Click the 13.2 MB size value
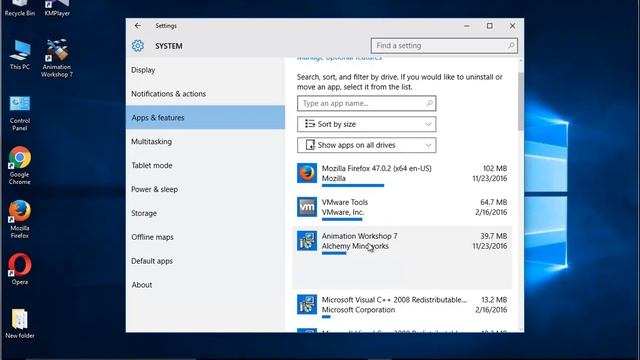Screen dimensions: 640x360 (494, 300)
